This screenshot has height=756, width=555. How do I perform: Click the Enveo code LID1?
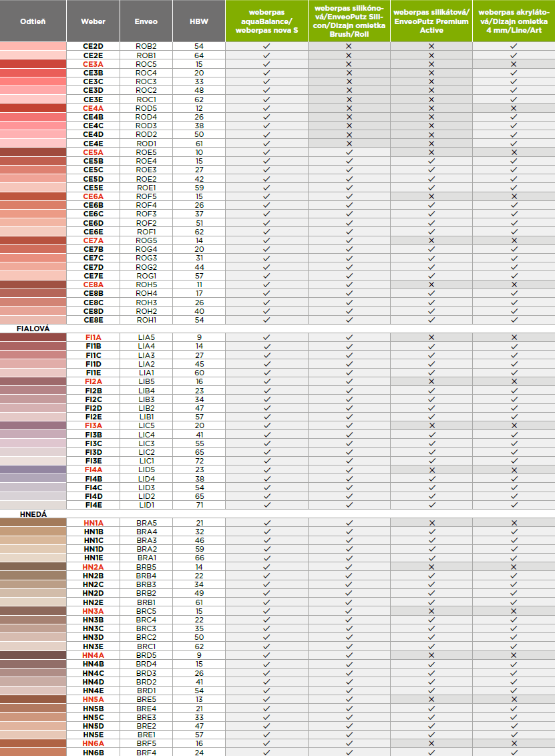pos(146,505)
